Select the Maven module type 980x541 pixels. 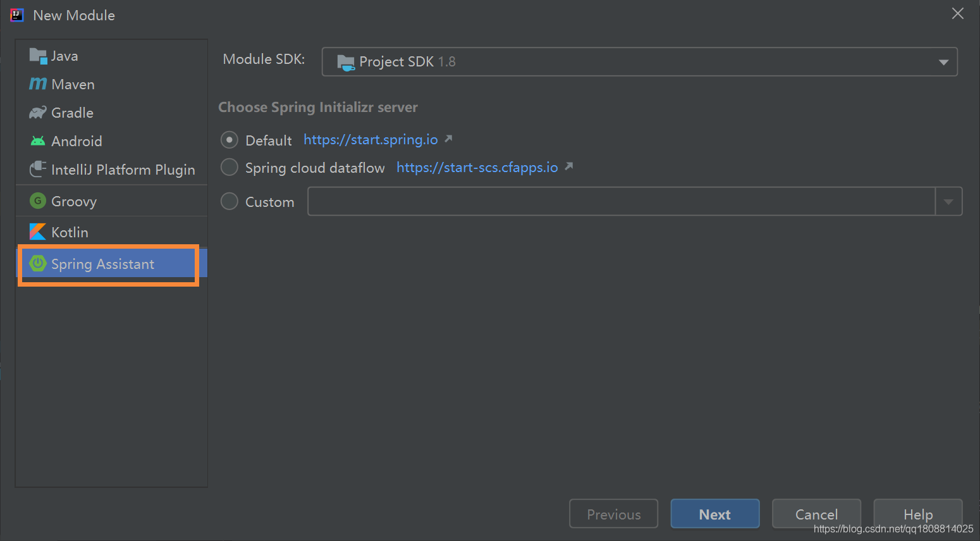[71, 84]
